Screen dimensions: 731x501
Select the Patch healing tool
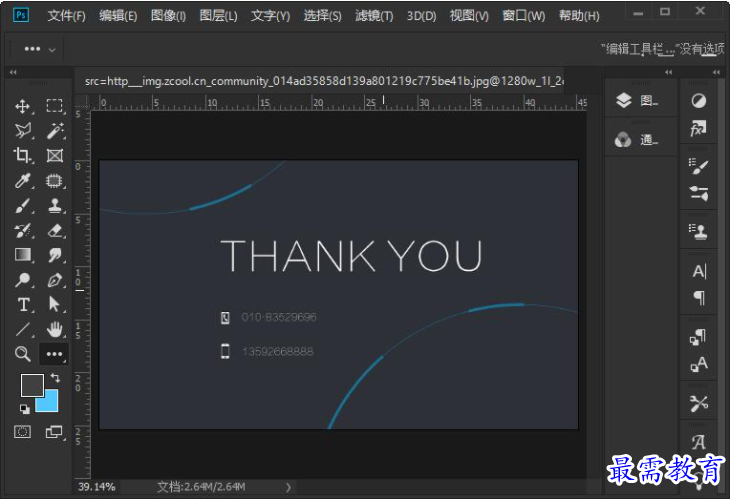click(55, 180)
